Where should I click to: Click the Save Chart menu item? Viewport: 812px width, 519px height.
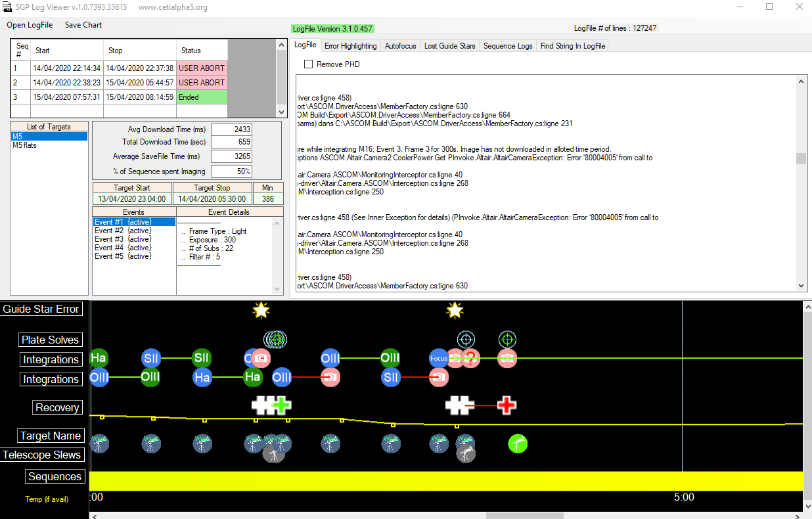point(83,25)
